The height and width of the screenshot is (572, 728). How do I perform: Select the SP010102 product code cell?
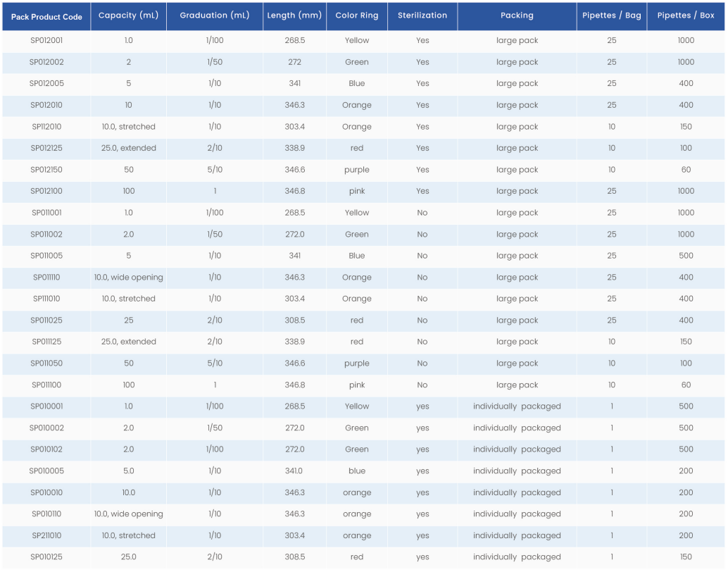pos(46,449)
